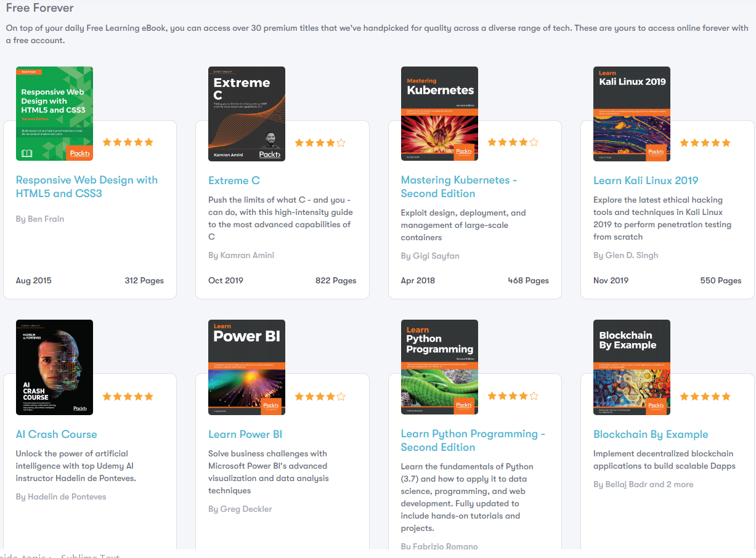Click the "550 Pages" count
The height and width of the screenshot is (558, 756).
click(x=721, y=280)
